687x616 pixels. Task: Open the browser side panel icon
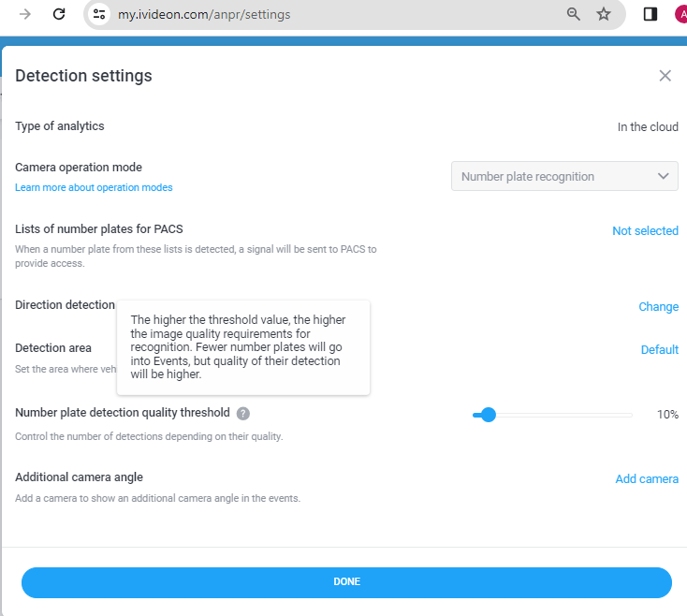tap(650, 14)
